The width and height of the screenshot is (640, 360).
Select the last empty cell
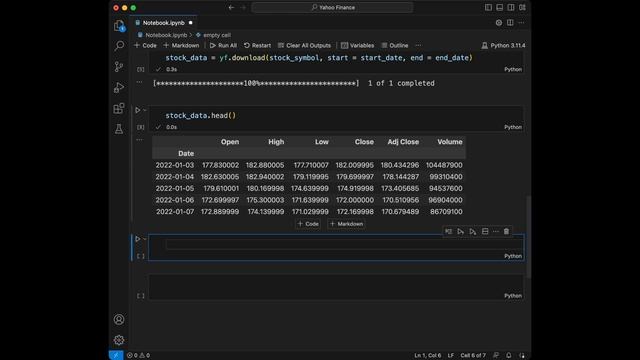(x=336, y=287)
